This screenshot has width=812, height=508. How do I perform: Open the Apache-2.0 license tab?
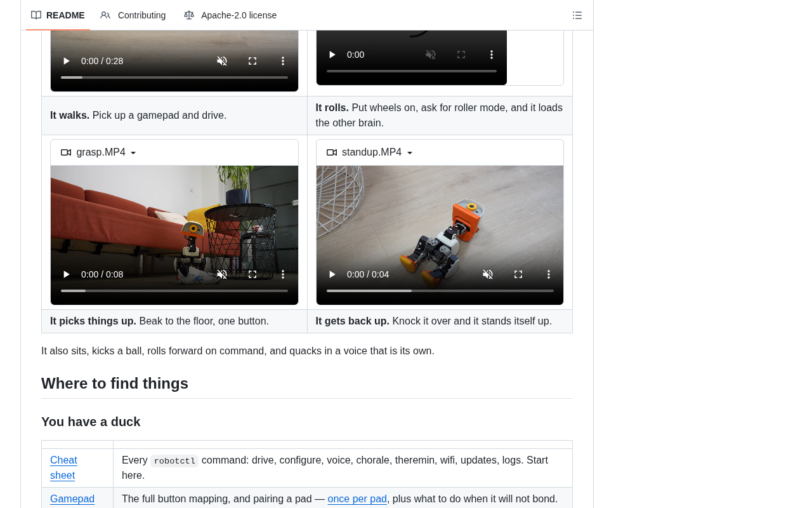click(x=230, y=15)
